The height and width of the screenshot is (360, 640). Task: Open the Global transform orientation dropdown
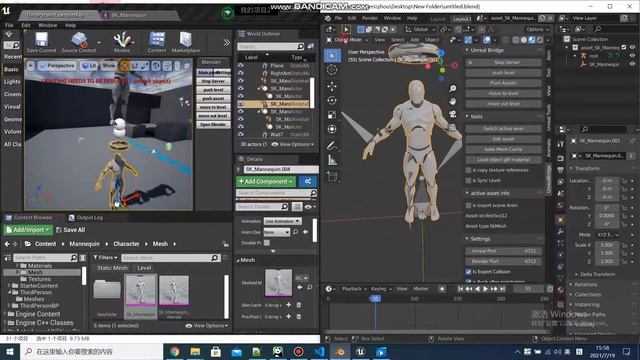click(420, 29)
